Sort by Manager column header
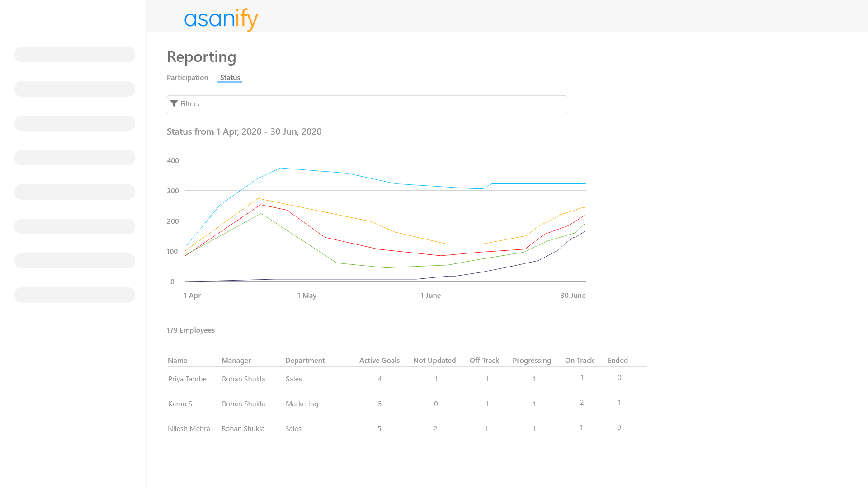Viewport: 868px width, 488px height. pos(236,361)
